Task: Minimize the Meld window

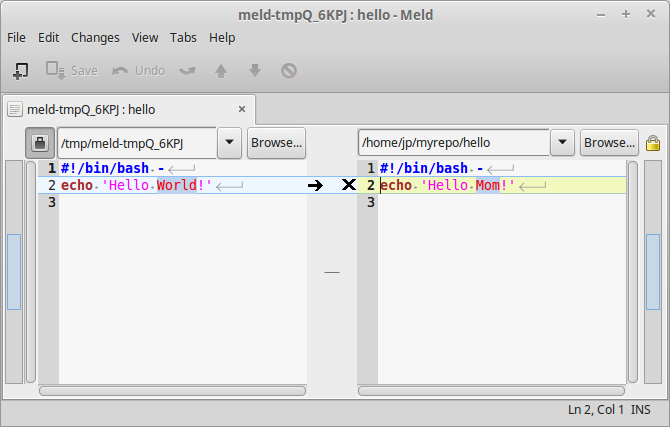Action: click(601, 15)
